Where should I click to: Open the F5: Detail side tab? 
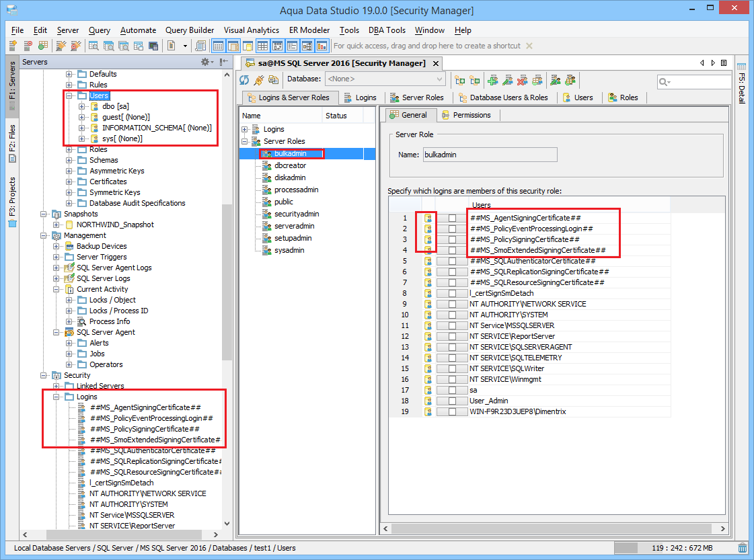(x=741, y=83)
